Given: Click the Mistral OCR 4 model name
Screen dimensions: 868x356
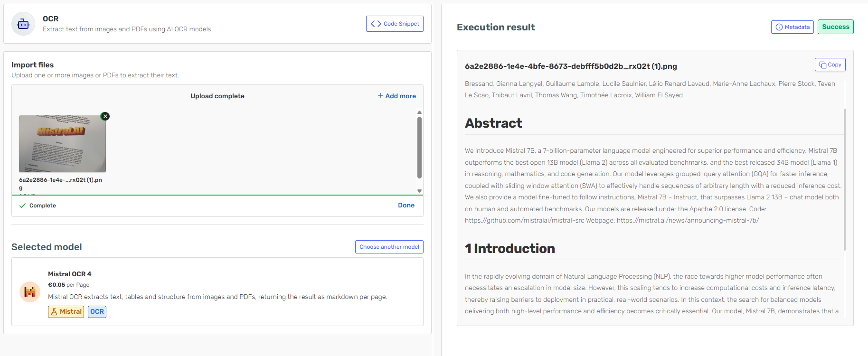Looking at the screenshot, I should click(x=70, y=274).
